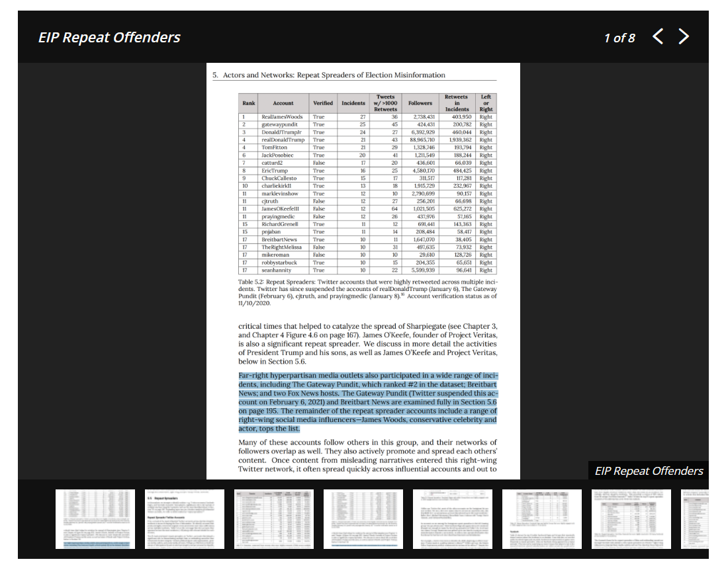Click the 'EIP Repeat Offenders' gallery title
Screen dimensions: 728x582
coord(109,37)
